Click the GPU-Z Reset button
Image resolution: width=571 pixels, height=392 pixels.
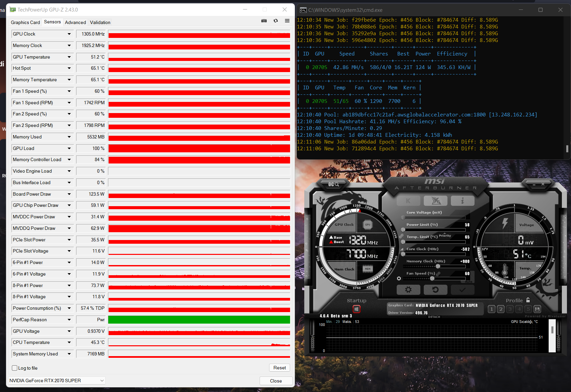tap(280, 368)
